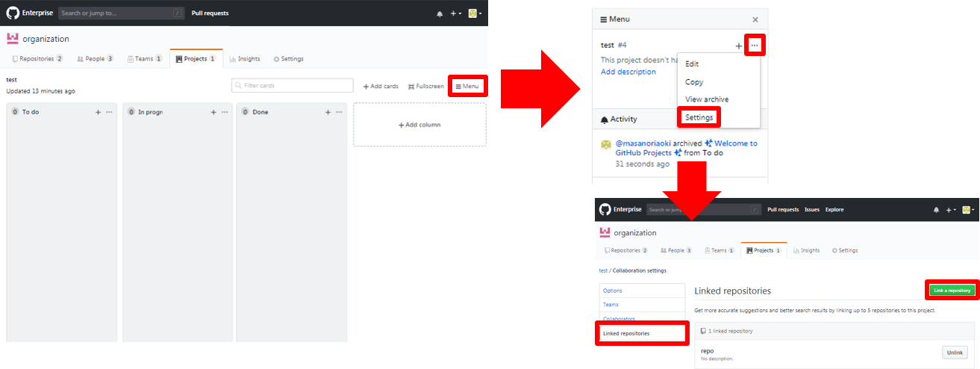Click the Add column dashed box
This screenshot has width=980, height=369.
(419, 125)
